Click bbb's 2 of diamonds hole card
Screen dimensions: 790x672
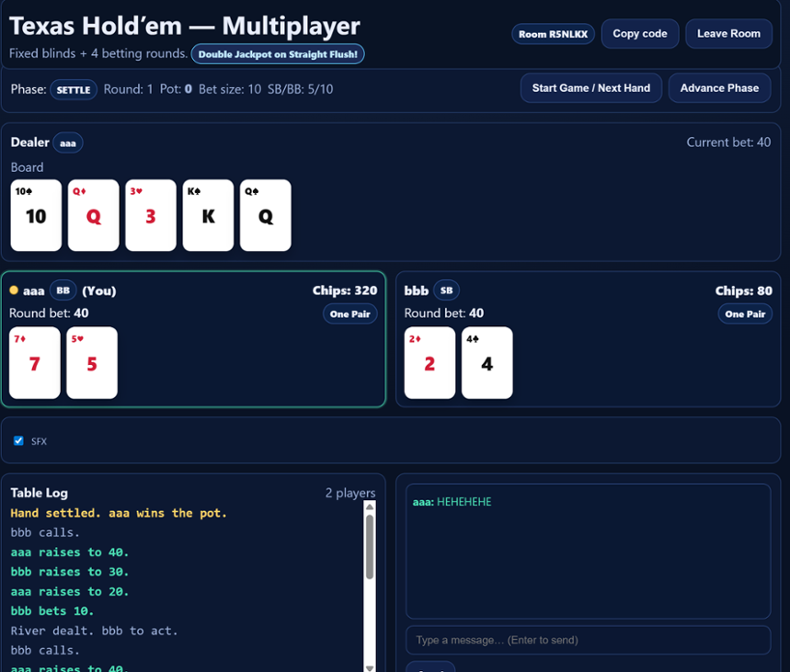pos(429,363)
